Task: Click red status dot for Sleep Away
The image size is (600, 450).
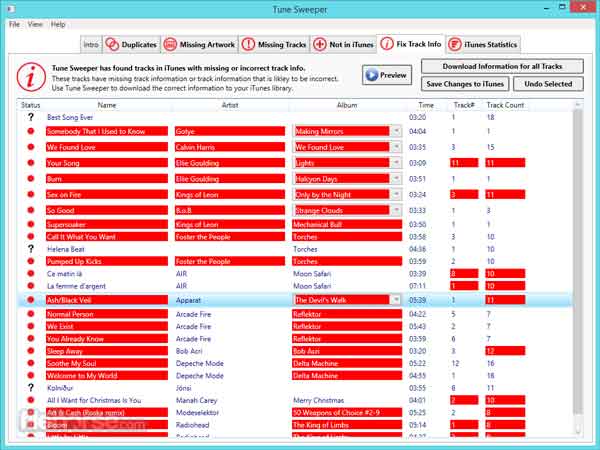Action: [31, 351]
